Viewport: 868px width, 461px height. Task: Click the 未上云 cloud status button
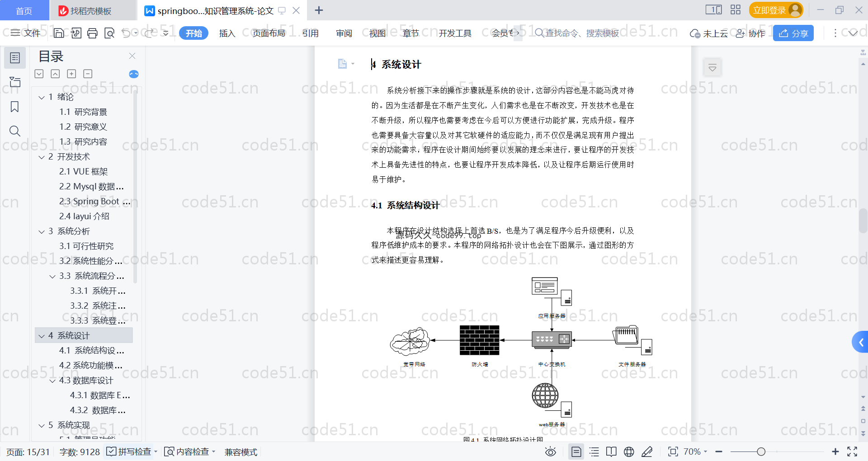point(708,33)
